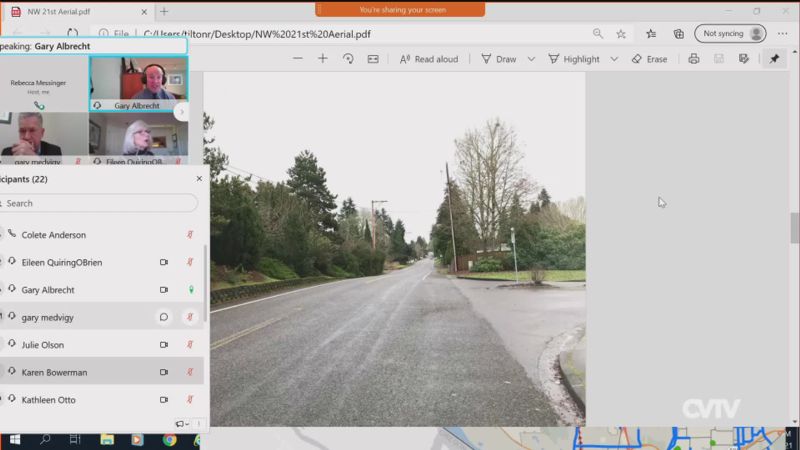Click the Not syncing profile button
Screen dimensions: 800x450
[x=730, y=33]
